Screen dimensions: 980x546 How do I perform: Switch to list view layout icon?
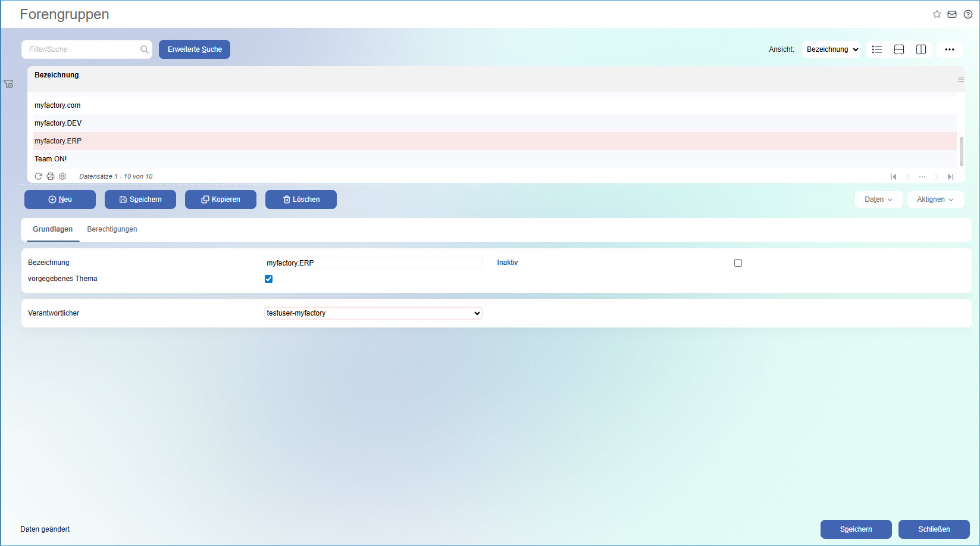coord(877,49)
